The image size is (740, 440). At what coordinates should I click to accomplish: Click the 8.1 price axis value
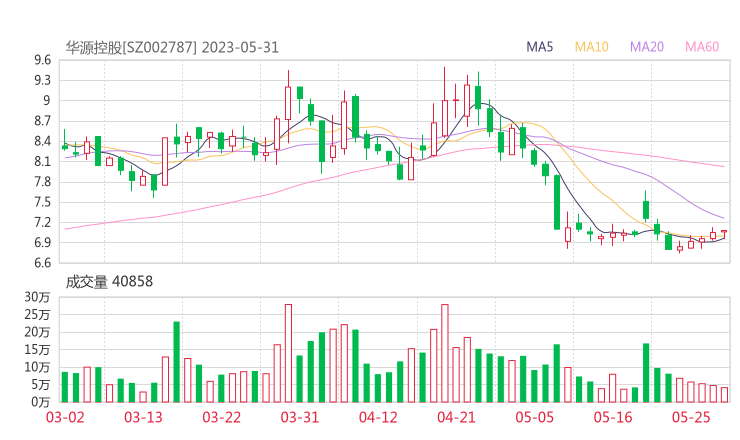42,161
